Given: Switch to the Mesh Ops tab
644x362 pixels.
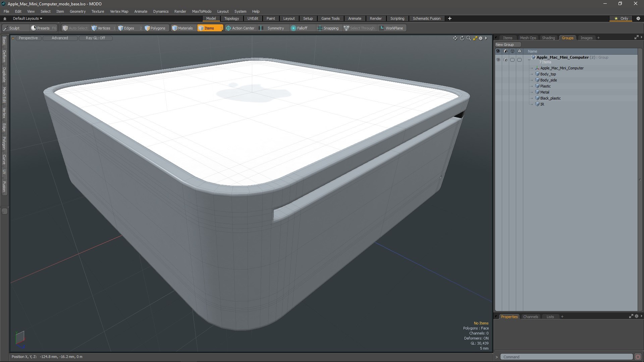Looking at the screenshot, I should coord(528,38).
